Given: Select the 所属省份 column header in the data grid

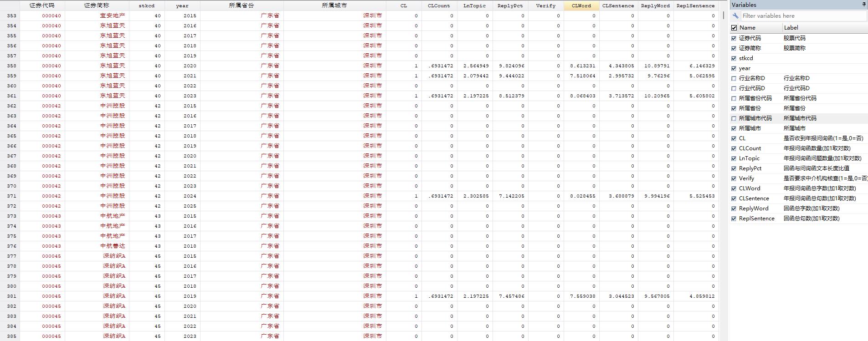Looking at the screenshot, I should click(241, 5).
